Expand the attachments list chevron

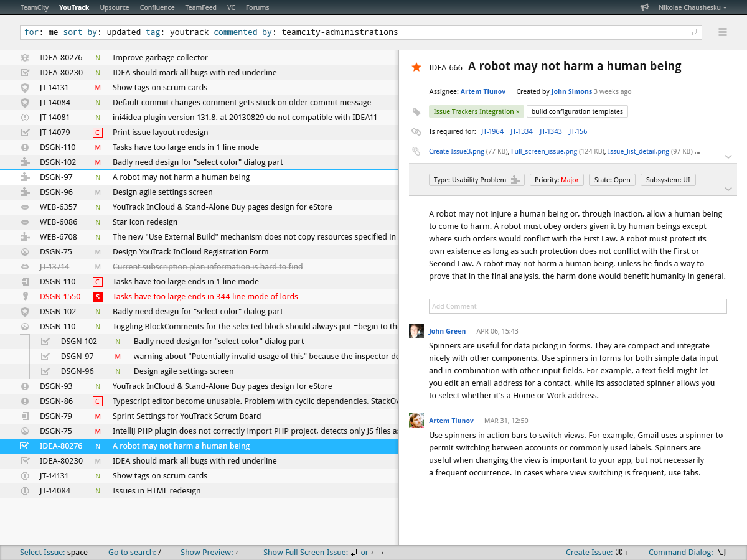coord(728,157)
